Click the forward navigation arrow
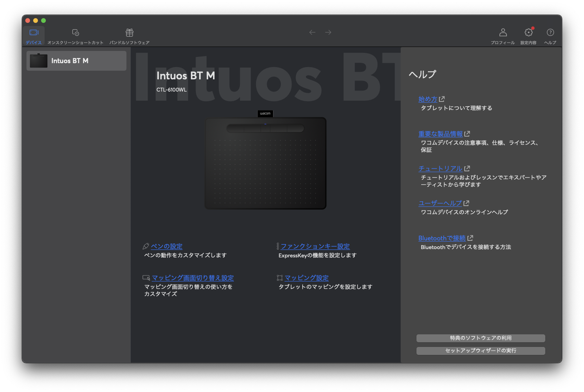The height and width of the screenshot is (392, 584). click(x=328, y=32)
